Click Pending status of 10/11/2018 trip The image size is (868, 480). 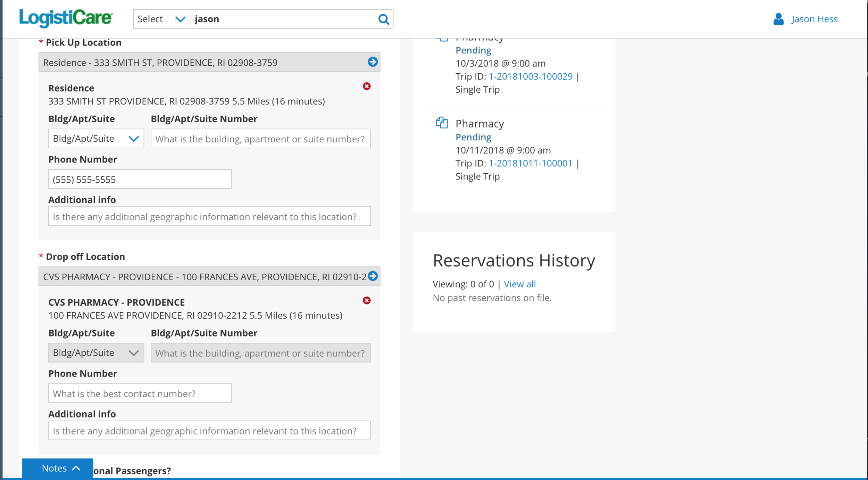coord(473,137)
